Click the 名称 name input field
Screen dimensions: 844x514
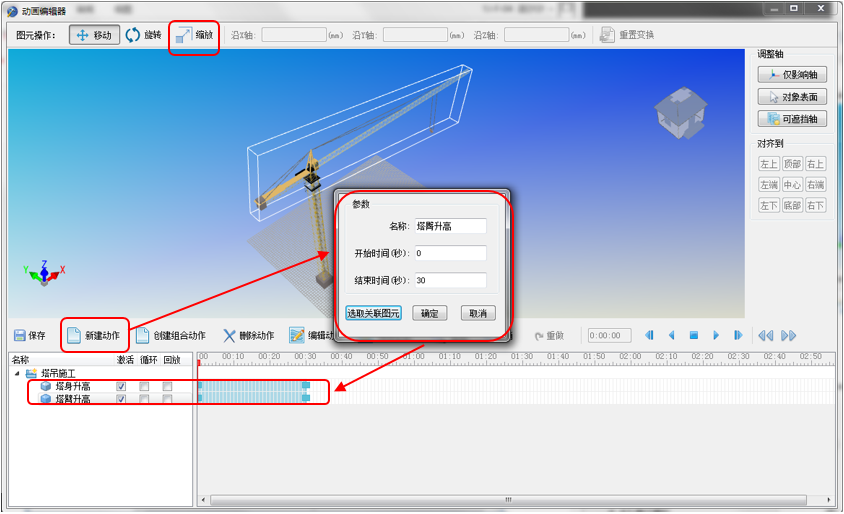(x=451, y=226)
